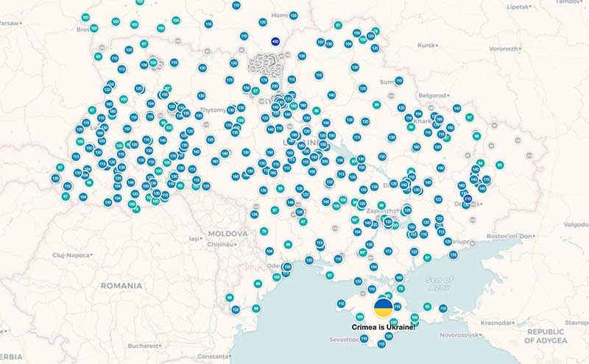This screenshot has width=589, height=364.
Task: Click the 'Crimea is Ukraine!' label
Action: pyautogui.click(x=384, y=327)
